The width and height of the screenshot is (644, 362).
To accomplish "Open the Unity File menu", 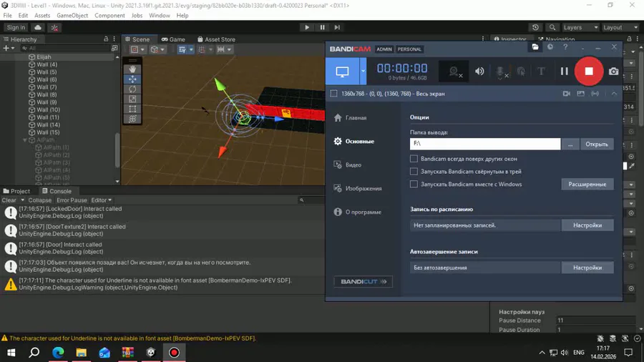I will 7,16.
